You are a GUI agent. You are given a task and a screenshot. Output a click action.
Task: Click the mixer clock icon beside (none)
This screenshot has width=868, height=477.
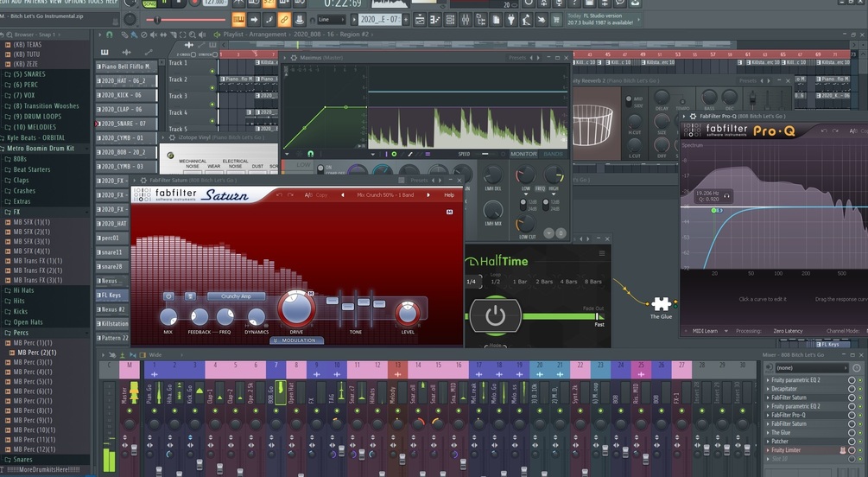[x=857, y=368]
